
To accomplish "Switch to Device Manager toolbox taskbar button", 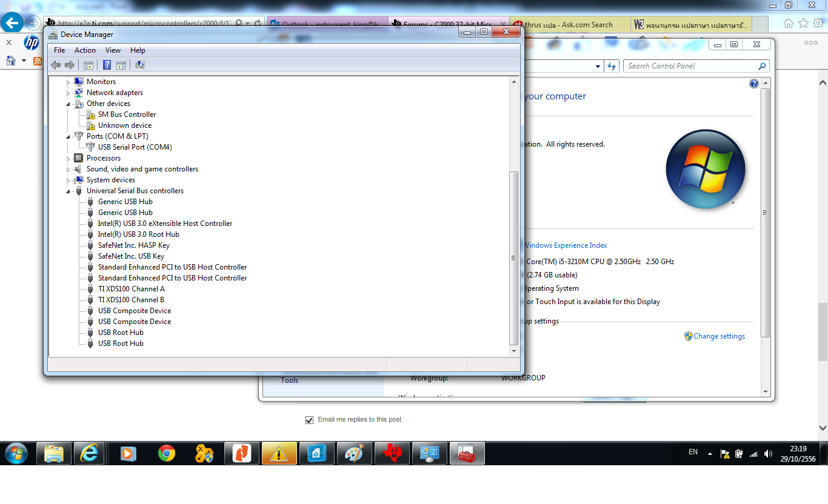I will point(467,453).
